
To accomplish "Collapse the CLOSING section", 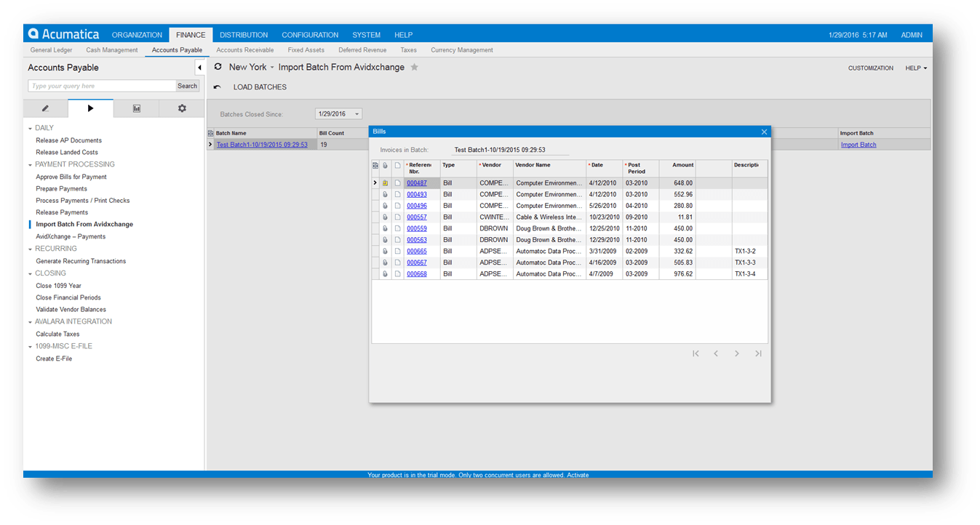I will click(x=31, y=273).
